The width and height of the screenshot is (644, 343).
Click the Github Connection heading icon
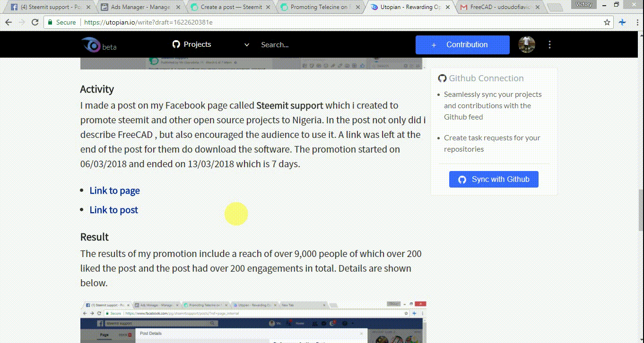click(x=442, y=78)
